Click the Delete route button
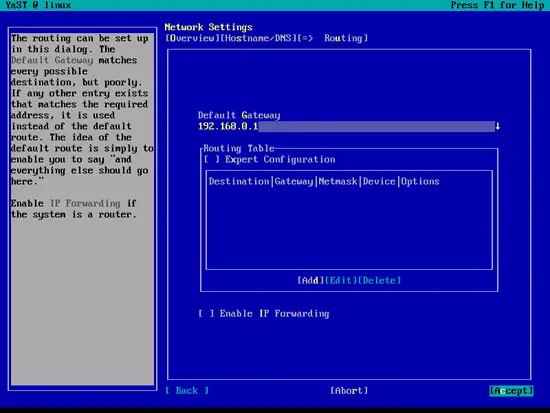 tap(379, 280)
